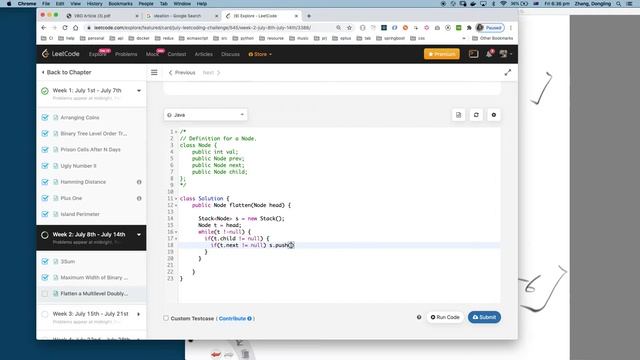Click the Premium button
640x360 pixels.
pos(442,54)
